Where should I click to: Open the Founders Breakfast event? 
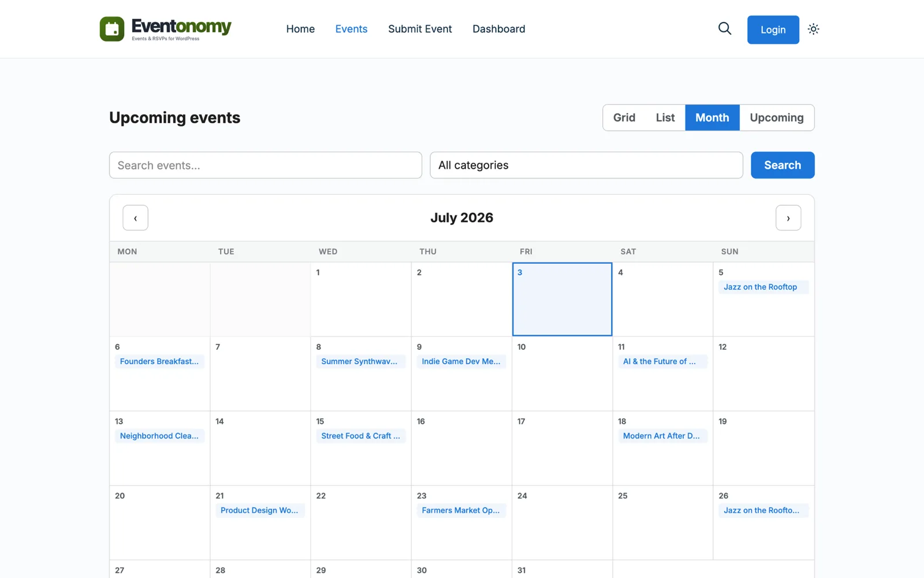pos(159,361)
